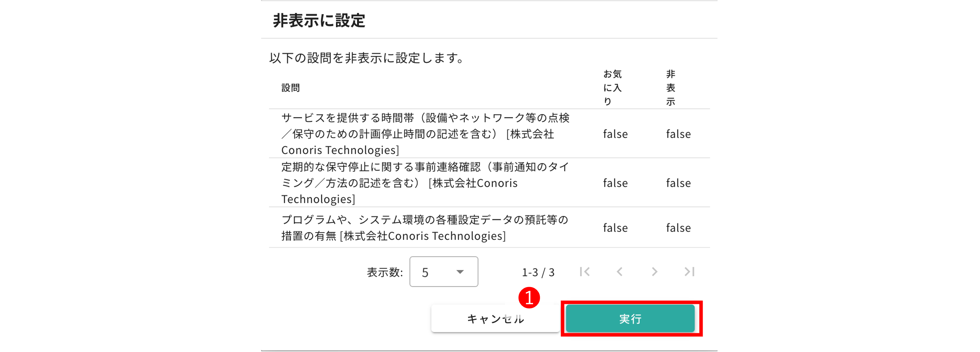Click the 設問 column header

pos(291,88)
